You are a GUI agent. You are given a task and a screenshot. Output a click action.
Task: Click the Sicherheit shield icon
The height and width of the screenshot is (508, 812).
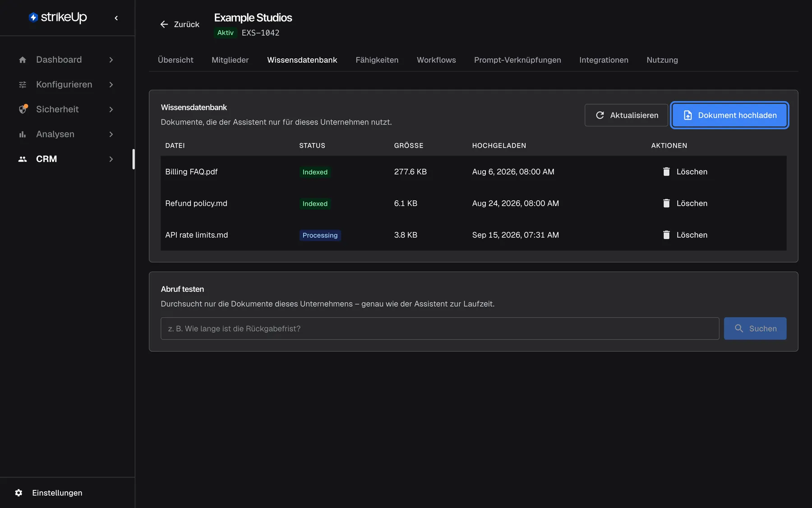[x=23, y=109]
